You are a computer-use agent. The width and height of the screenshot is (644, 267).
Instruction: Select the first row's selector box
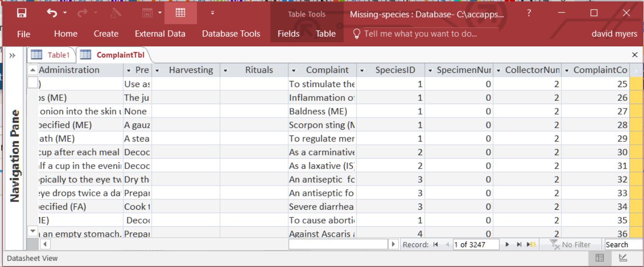point(32,83)
